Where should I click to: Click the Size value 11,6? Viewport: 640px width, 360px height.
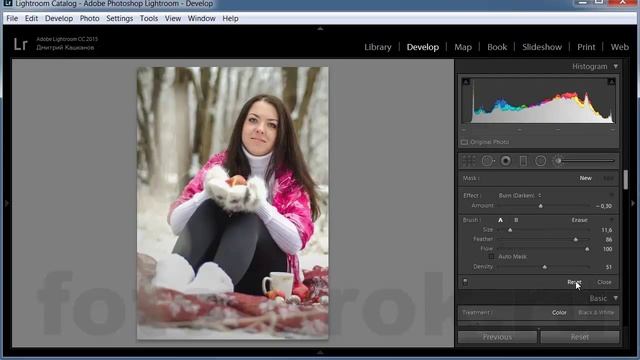point(607,230)
